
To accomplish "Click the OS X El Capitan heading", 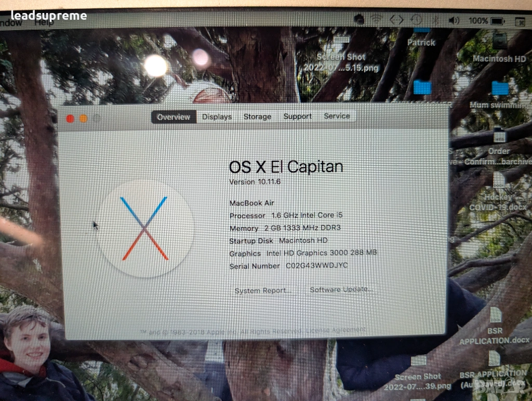I will [x=286, y=167].
